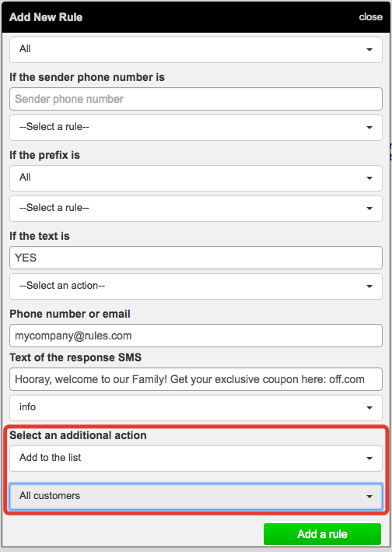The width and height of the screenshot is (392, 552).
Task: Open the 'info' dropdown
Action: (x=196, y=408)
